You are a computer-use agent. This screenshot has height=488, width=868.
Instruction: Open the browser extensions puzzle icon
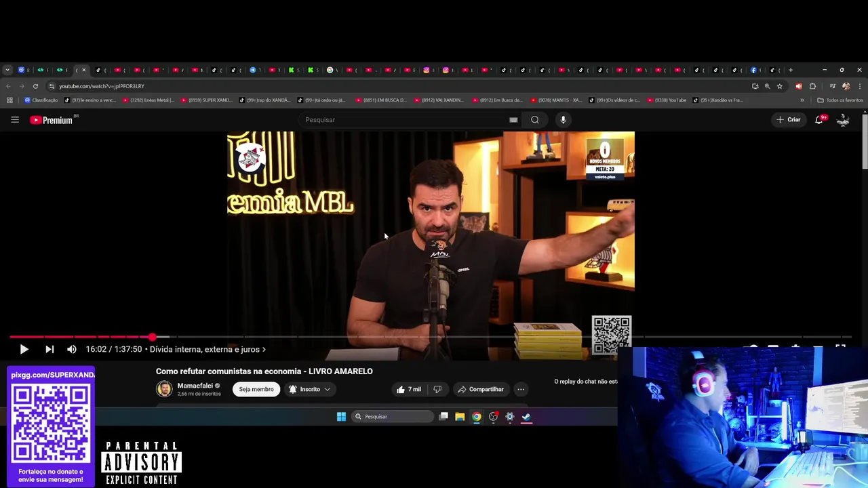tap(812, 86)
